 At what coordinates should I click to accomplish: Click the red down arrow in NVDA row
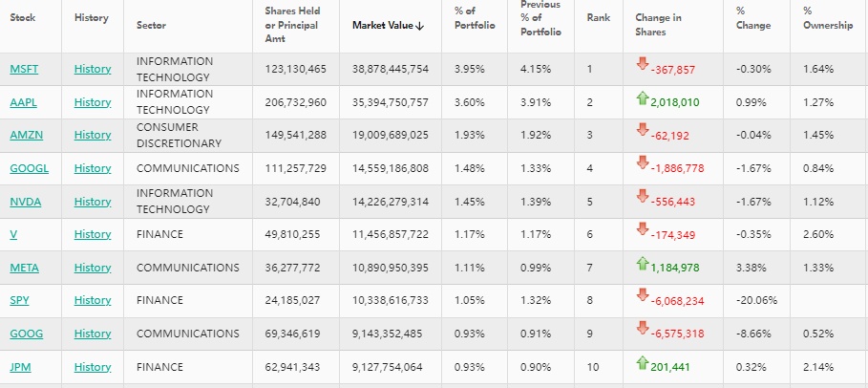click(x=642, y=197)
